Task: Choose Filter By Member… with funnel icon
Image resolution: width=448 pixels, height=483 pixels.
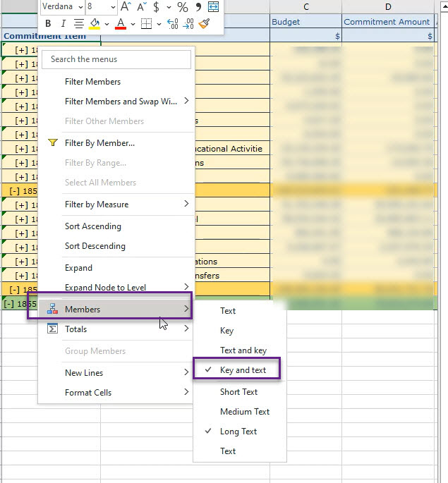Action: click(116, 143)
